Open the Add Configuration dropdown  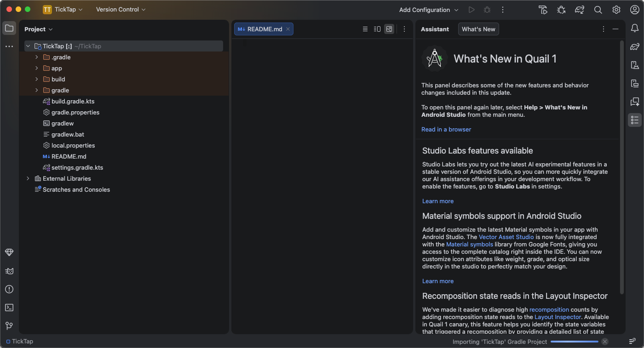tap(429, 10)
